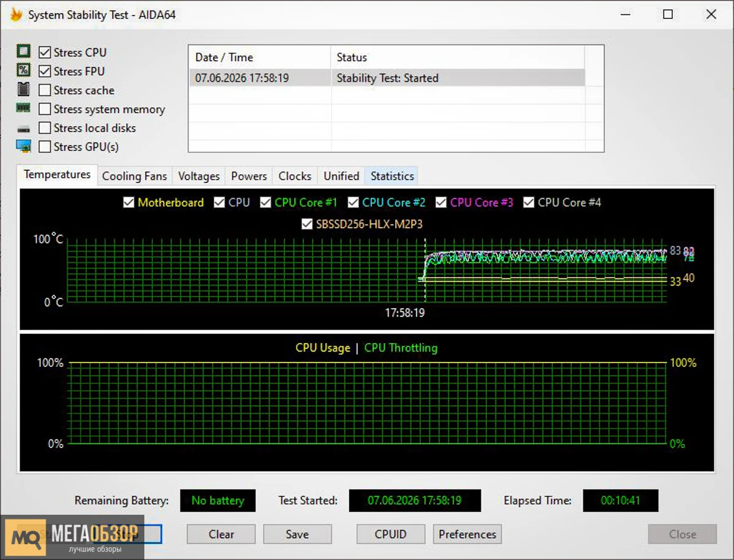Screen dimensions: 734x560
Task: Enable Stress local disks checkbox
Action: [x=45, y=128]
